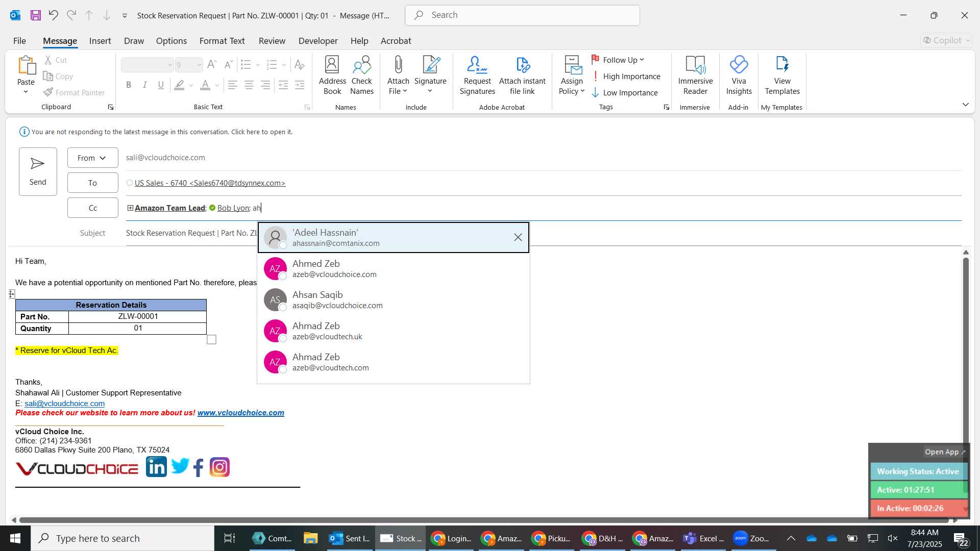The height and width of the screenshot is (551, 980).
Task: Toggle bold formatting
Action: tap(129, 85)
